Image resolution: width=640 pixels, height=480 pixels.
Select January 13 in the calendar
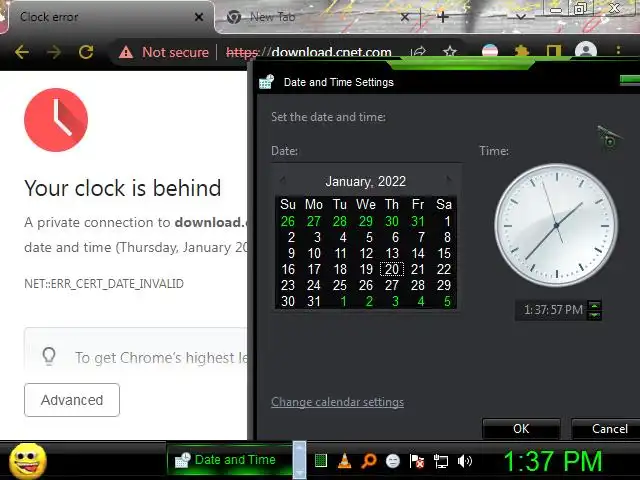(392, 253)
